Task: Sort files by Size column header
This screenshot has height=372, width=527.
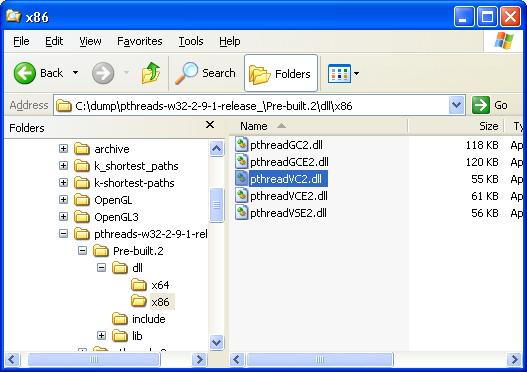Action: pos(456,126)
